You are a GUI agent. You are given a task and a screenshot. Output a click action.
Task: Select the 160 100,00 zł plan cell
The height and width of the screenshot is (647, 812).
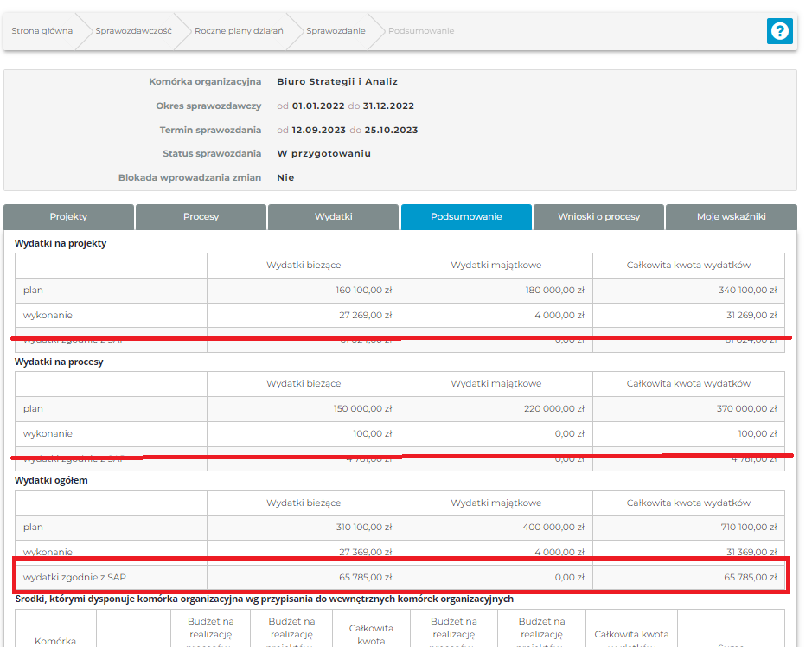(x=363, y=291)
